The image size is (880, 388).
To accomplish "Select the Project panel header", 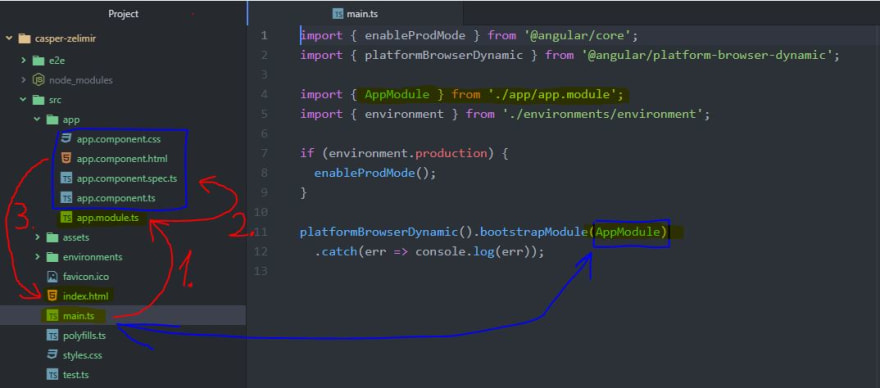I will tap(123, 13).
